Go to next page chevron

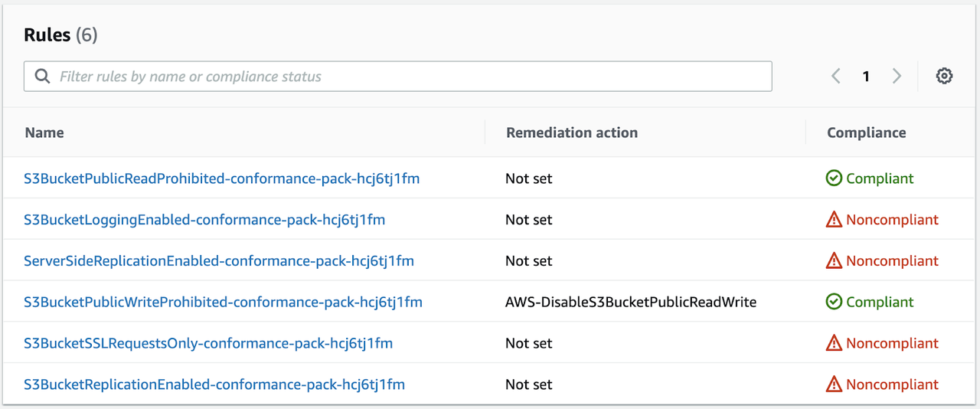[897, 76]
